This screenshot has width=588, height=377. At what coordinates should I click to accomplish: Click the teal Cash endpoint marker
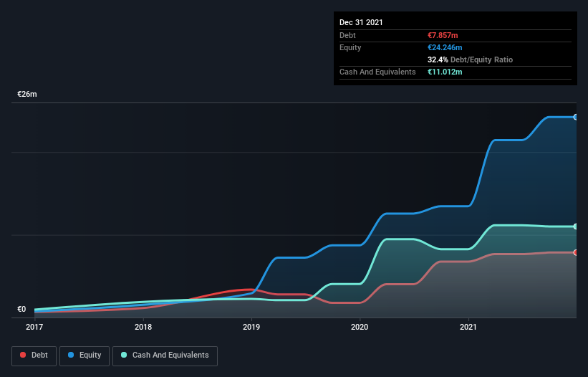(576, 226)
